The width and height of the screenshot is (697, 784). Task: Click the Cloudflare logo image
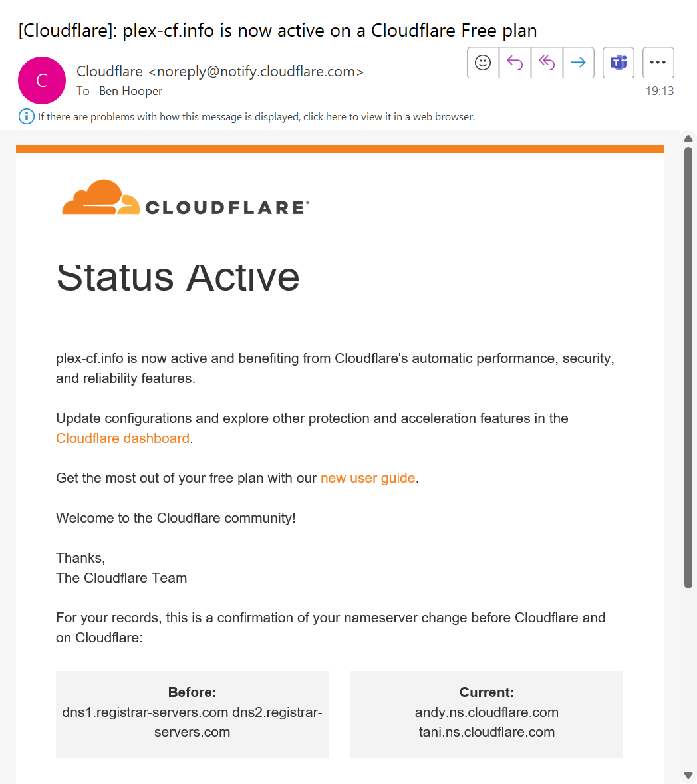185,198
